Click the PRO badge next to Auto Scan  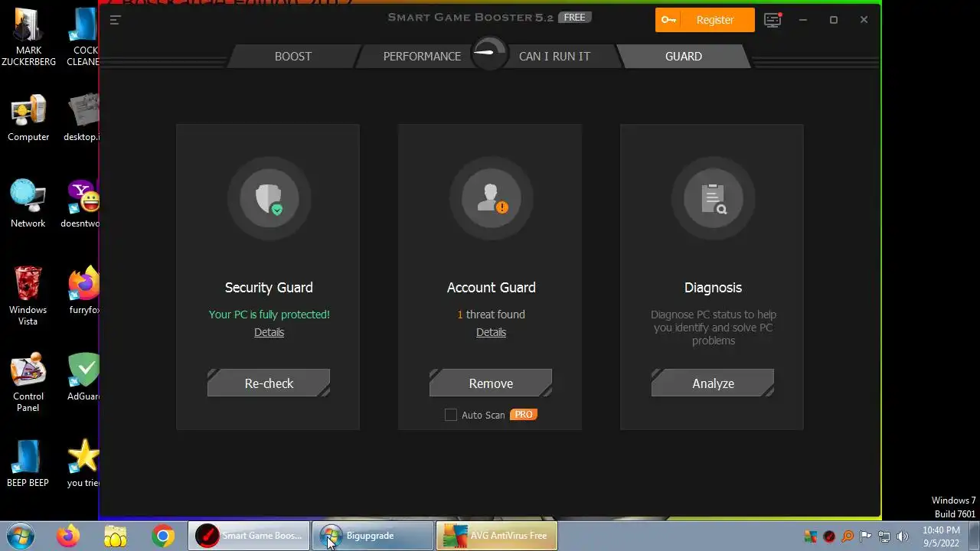[x=524, y=414]
